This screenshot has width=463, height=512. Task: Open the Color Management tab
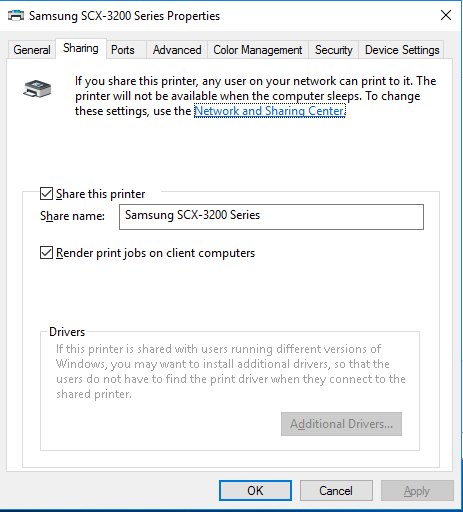(258, 50)
